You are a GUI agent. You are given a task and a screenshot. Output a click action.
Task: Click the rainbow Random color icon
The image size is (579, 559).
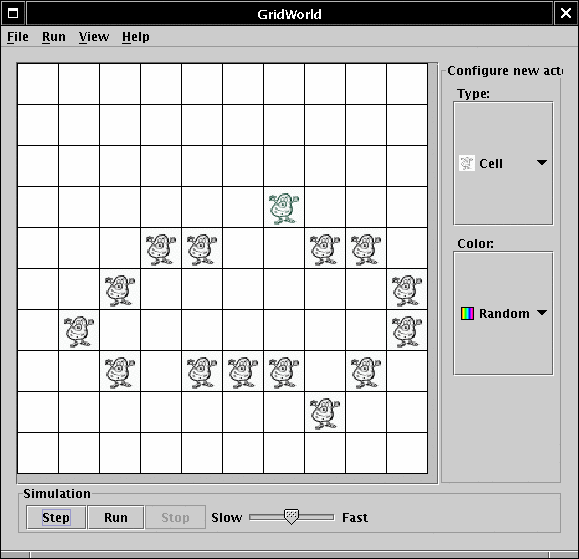click(x=467, y=313)
